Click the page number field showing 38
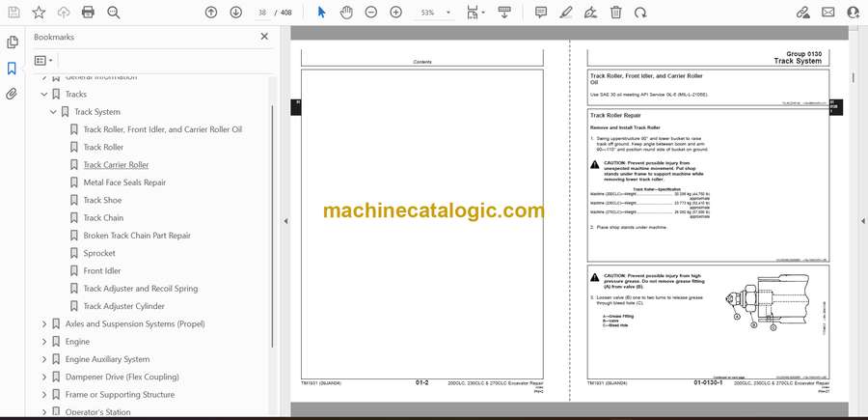 pyautogui.click(x=262, y=13)
